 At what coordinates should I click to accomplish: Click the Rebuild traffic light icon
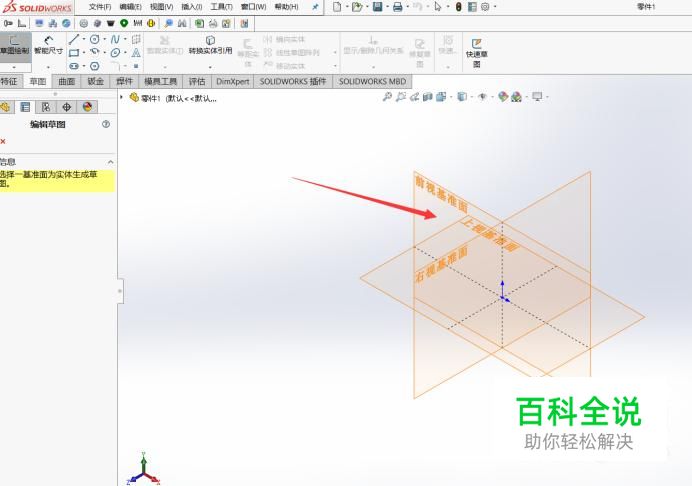(x=459, y=7)
